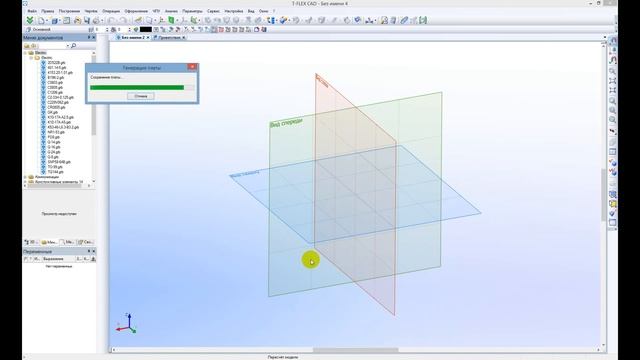Click the XYZ coordinate axis triad

point(126,323)
